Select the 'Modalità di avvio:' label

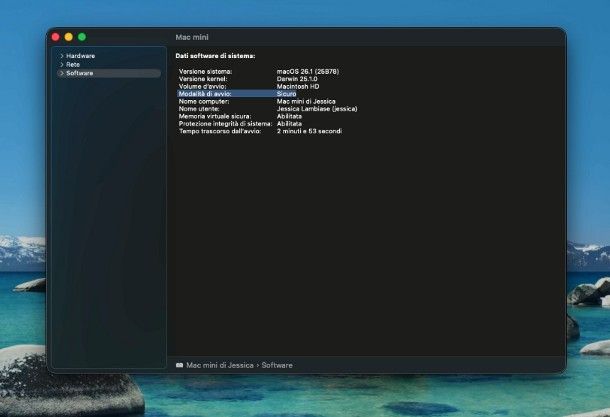click(x=205, y=94)
